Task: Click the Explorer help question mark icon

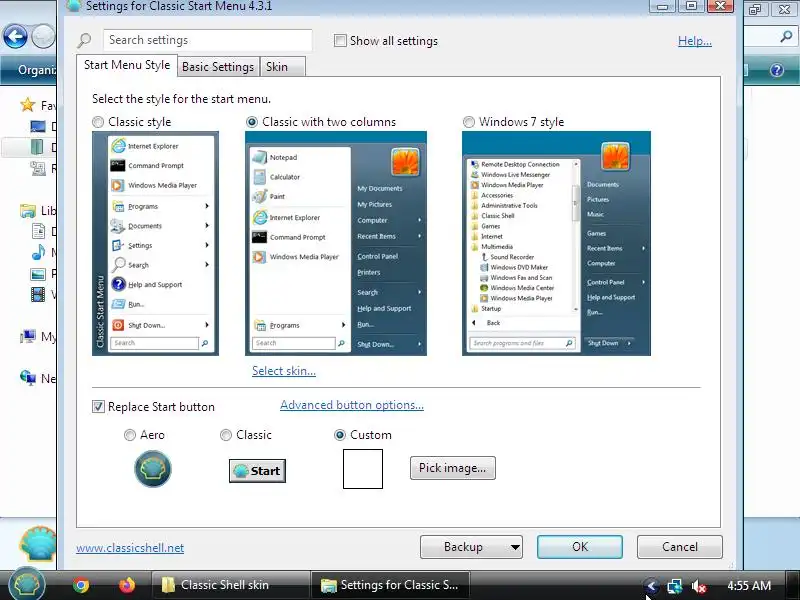Action: pyautogui.click(x=777, y=70)
